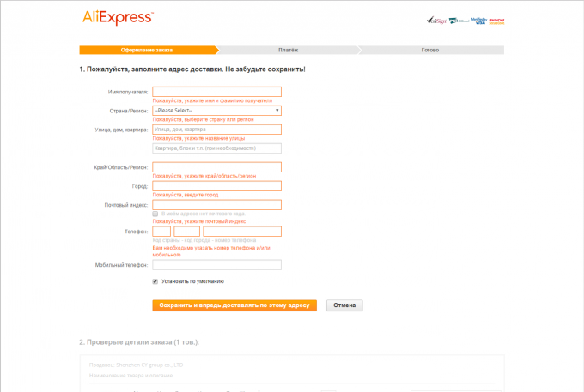This screenshot has width=584, height=392.
Task: Check the no postal code checkbox
Action: click(155, 213)
